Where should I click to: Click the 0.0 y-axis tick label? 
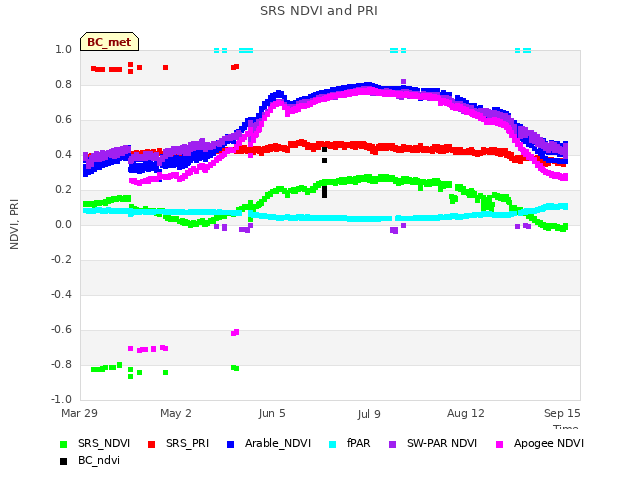tap(64, 225)
